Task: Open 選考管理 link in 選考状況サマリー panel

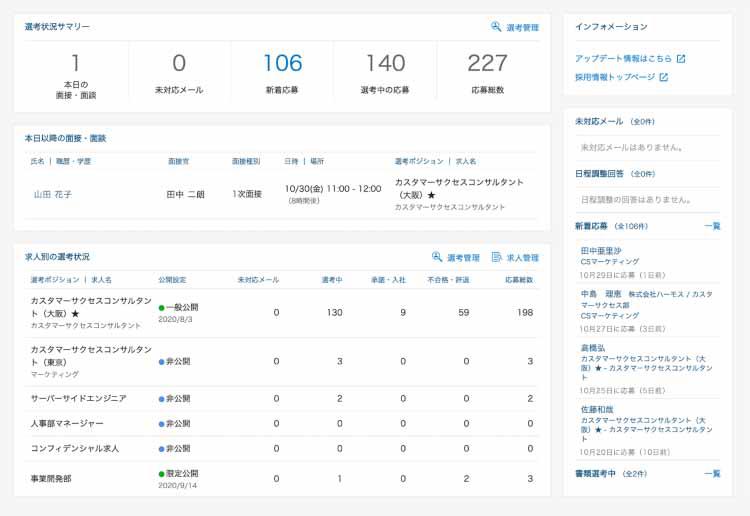Action: click(x=522, y=28)
